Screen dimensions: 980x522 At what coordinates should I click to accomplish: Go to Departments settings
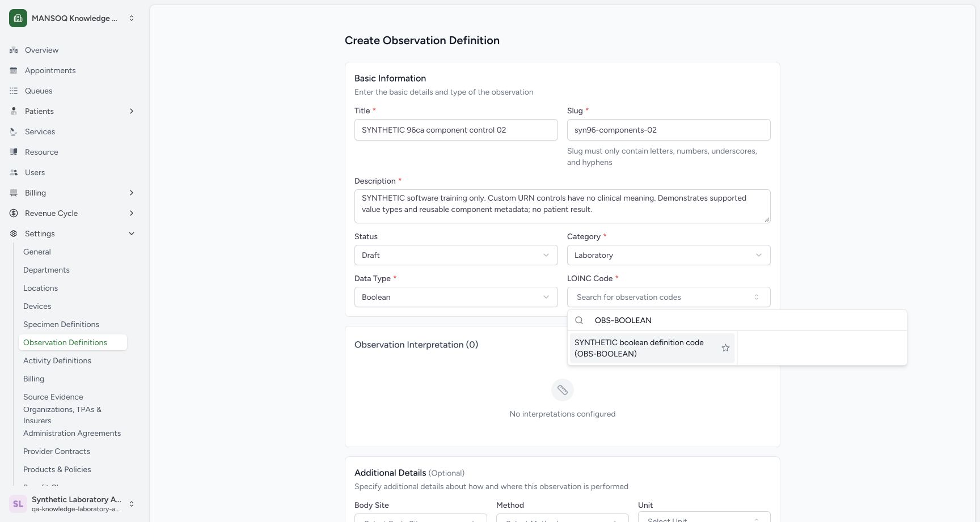[47, 270]
